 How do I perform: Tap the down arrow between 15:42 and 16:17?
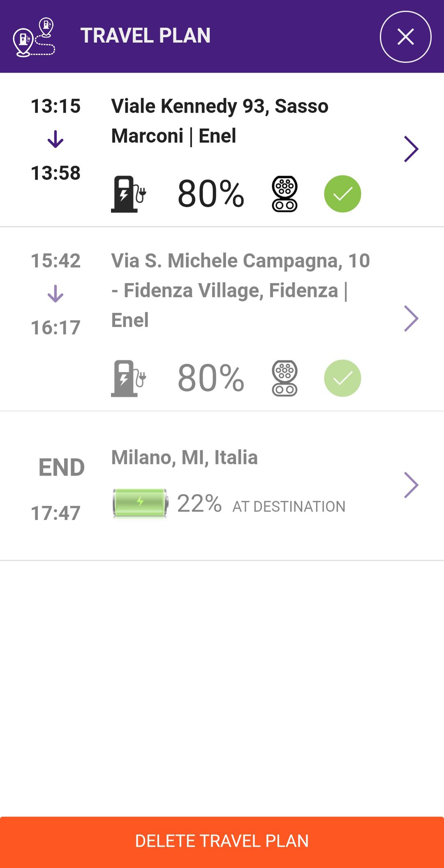(55, 294)
